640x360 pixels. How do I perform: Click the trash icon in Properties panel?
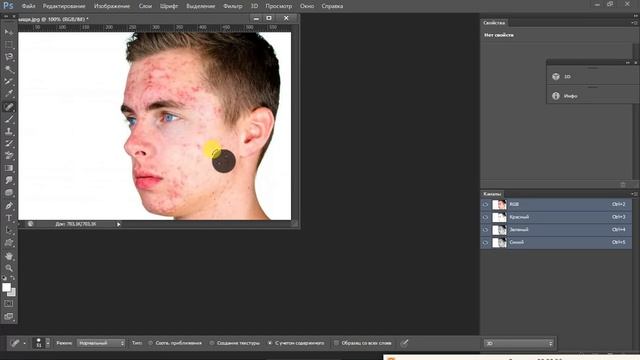(x=623, y=184)
